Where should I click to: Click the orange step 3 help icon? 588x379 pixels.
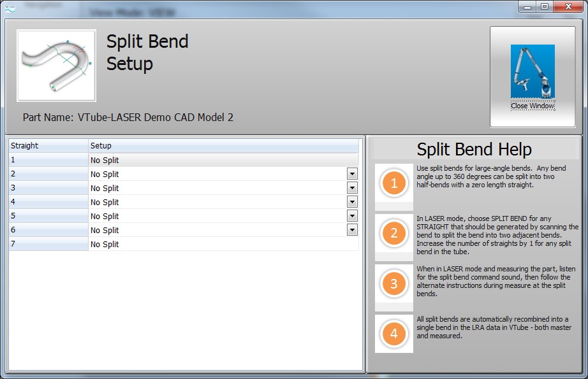[393, 283]
